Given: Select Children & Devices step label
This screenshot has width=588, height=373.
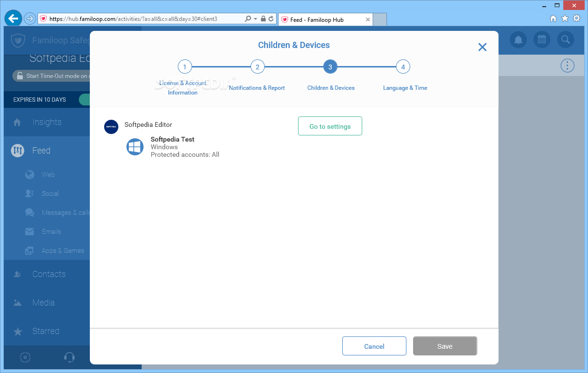Looking at the screenshot, I should (x=331, y=88).
